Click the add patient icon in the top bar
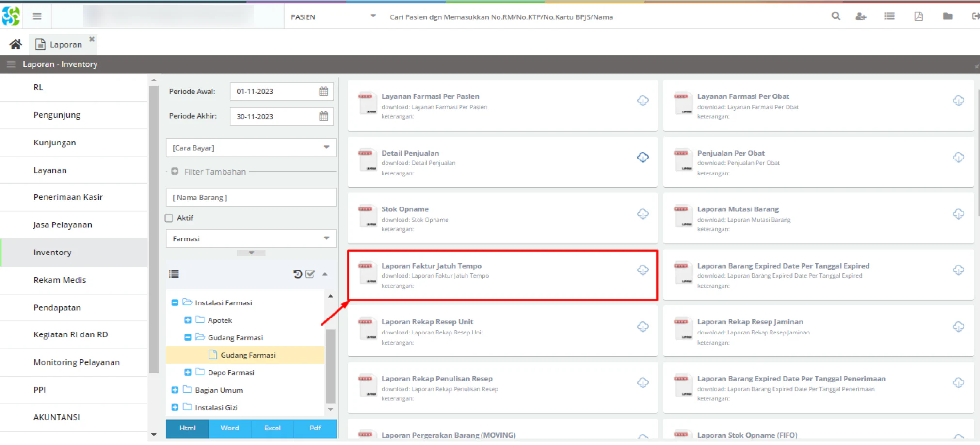This screenshot has height=445, width=980. point(861,16)
